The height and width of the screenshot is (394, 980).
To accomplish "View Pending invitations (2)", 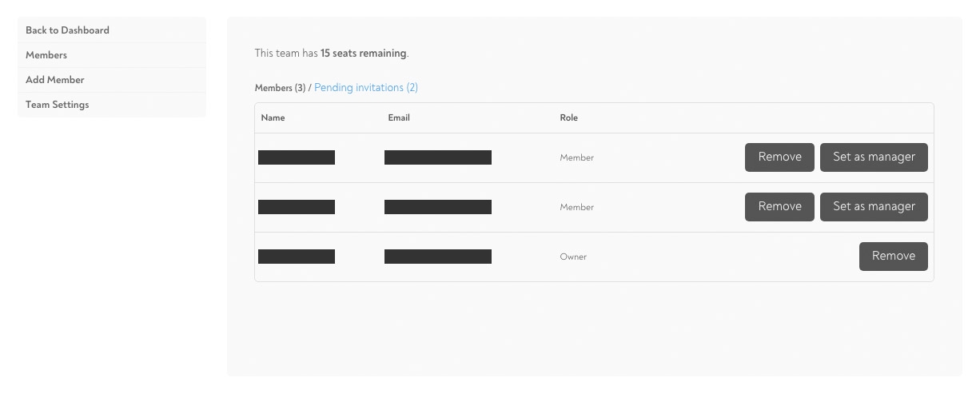I will (366, 88).
